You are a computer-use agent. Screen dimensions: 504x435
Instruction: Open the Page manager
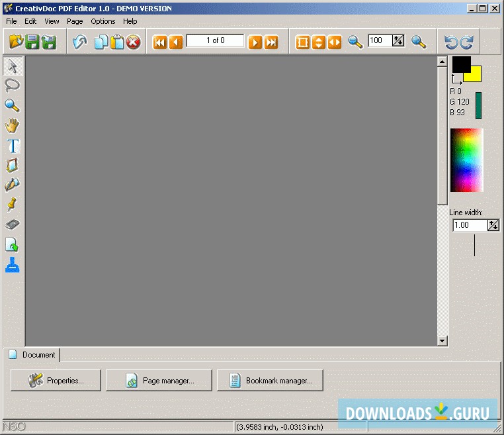click(159, 381)
